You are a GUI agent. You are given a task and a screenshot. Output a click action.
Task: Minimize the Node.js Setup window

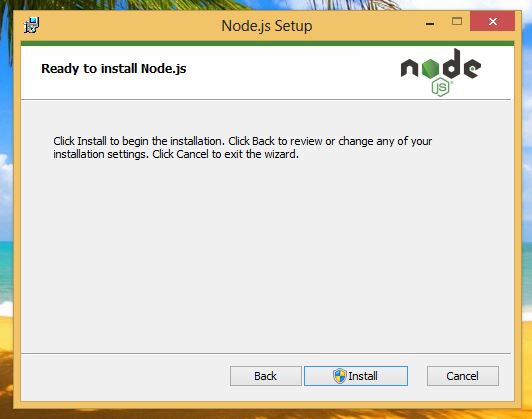pyautogui.click(x=430, y=23)
